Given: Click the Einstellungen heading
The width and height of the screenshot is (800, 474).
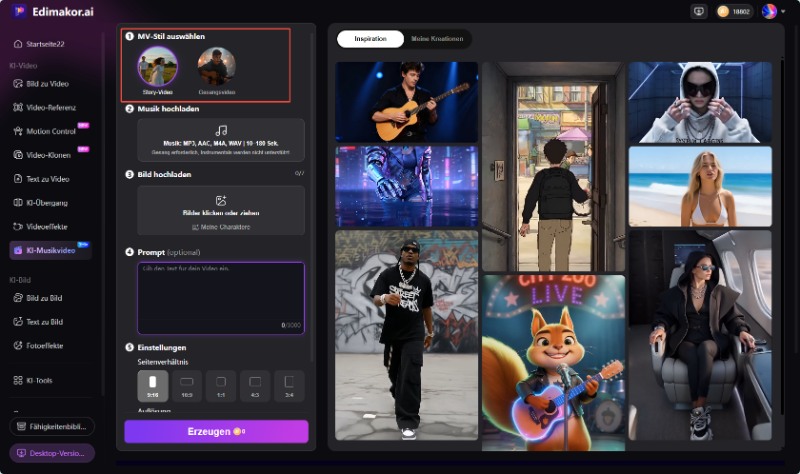Looking at the screenshot, I should [162, 347].
